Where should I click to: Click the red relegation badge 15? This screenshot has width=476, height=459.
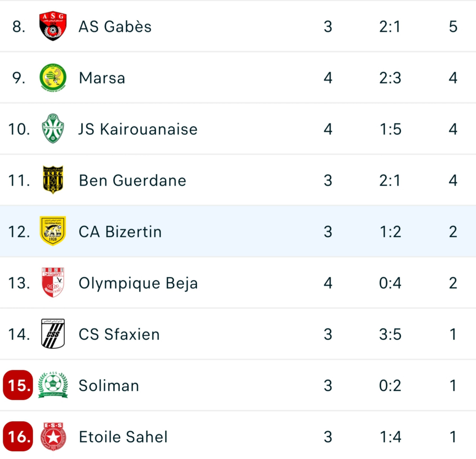click(18, 385)
